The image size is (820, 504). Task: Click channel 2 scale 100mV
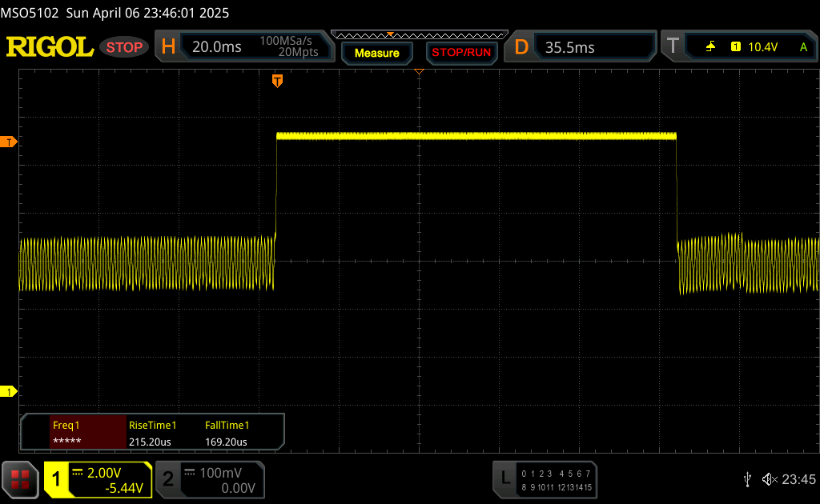tap(221, 473)
